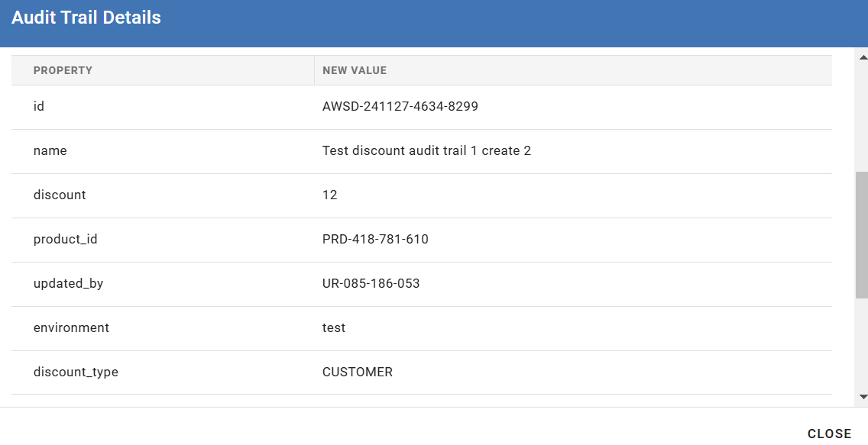Image resolution: width=868 pixels, height=445 pixels.
Task: Click the discount_type property label
Action: 76,372
